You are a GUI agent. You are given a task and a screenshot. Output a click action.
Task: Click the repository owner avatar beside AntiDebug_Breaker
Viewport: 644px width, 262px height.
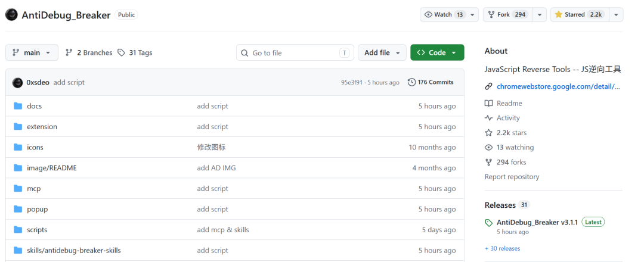click(11, 15)
